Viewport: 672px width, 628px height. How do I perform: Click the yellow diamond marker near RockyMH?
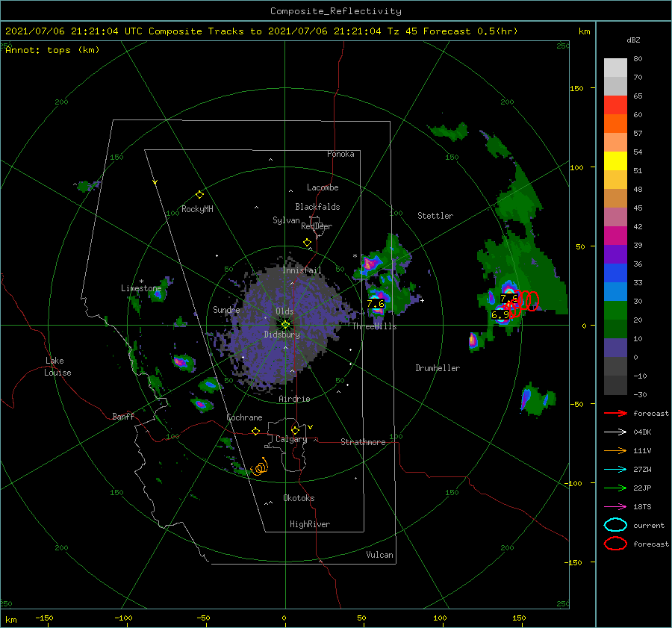(x=199, y=195)
